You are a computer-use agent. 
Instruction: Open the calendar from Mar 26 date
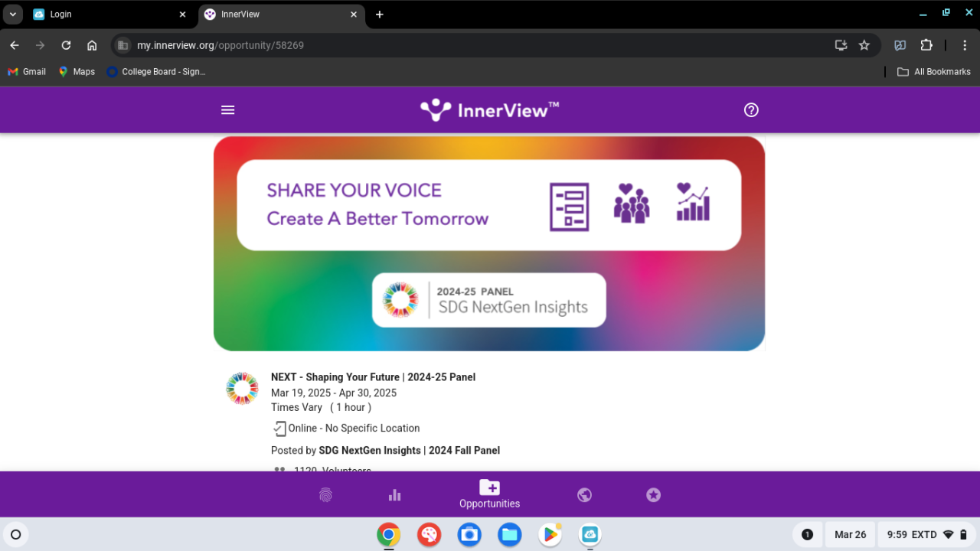[850, 534]
